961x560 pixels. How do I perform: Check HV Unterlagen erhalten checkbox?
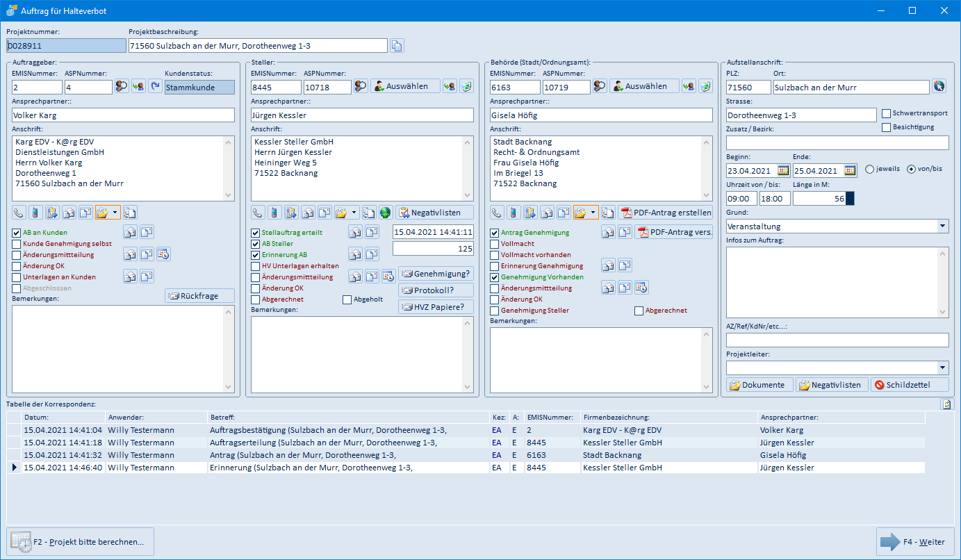(x=256, y=266)
